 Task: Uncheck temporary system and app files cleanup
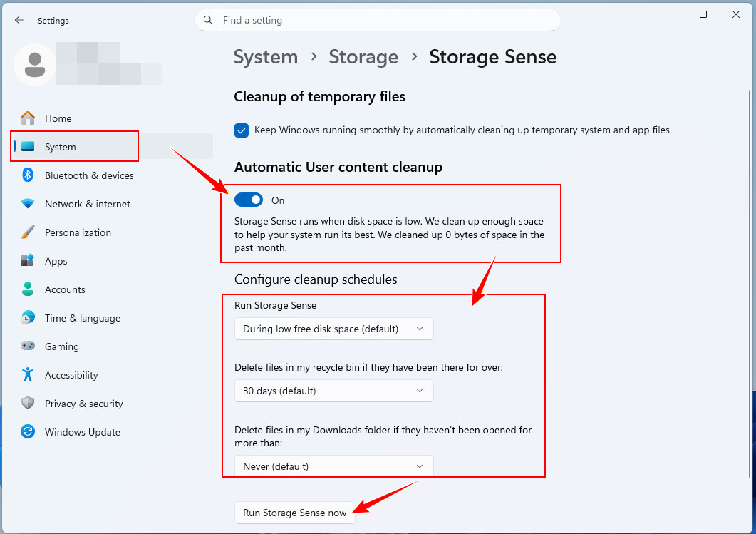[x=242, y=130]
